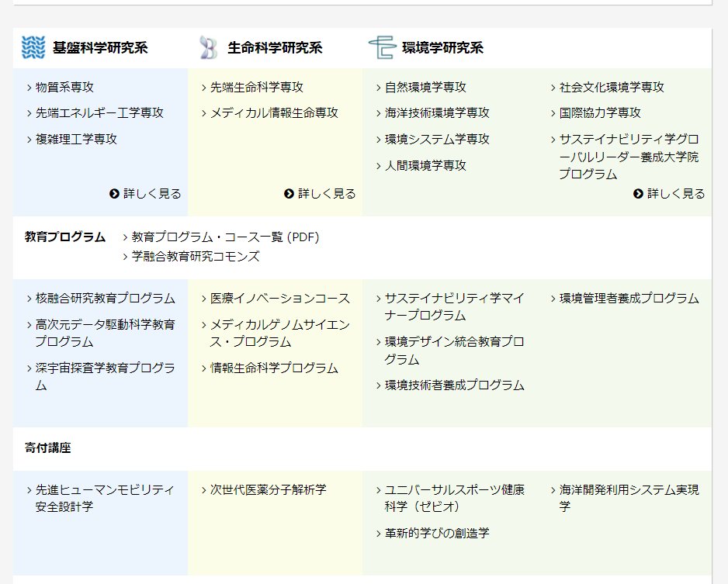Open サステイナビリティ学マイナープログラム

click(455, 306)
